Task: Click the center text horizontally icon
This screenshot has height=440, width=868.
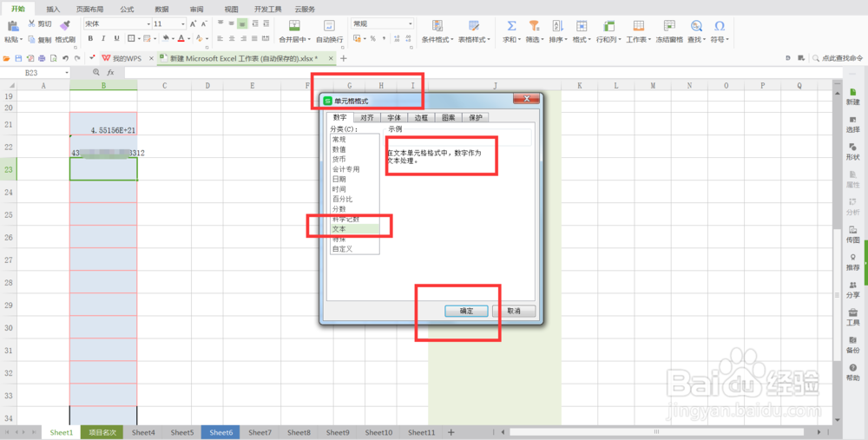Action: [x=232, y=39]
